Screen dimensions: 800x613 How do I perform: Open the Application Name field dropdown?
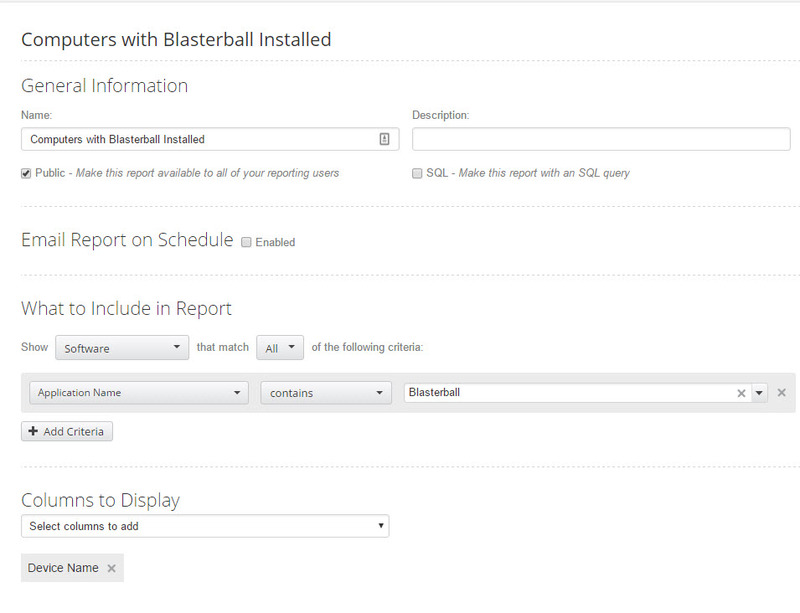138,393
